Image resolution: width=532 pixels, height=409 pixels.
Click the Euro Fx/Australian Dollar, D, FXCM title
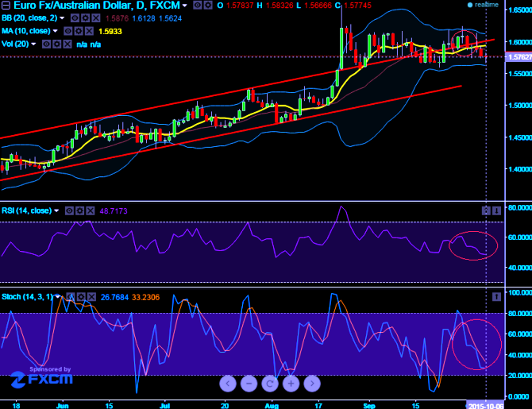point(97,6)
